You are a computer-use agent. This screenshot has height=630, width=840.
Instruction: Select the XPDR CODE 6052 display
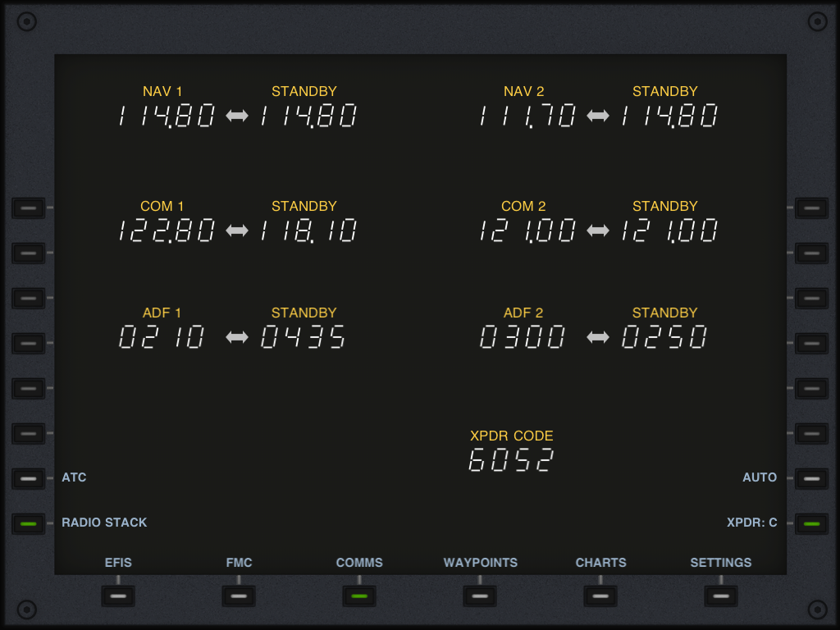click(x=511, y=460)
